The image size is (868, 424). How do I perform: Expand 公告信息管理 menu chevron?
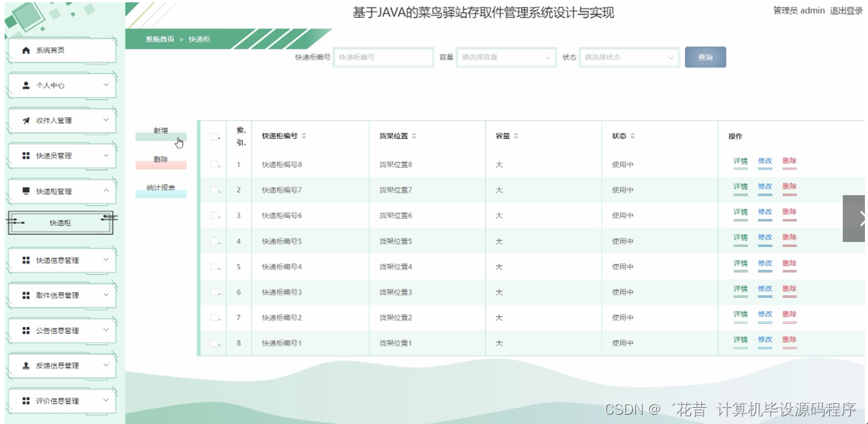(x=106, y=329)
